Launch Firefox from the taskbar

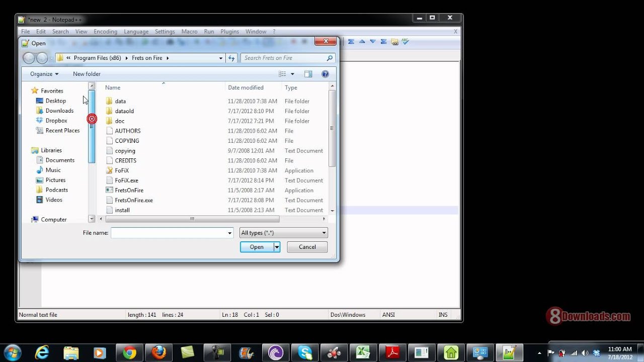click(159, 353)
